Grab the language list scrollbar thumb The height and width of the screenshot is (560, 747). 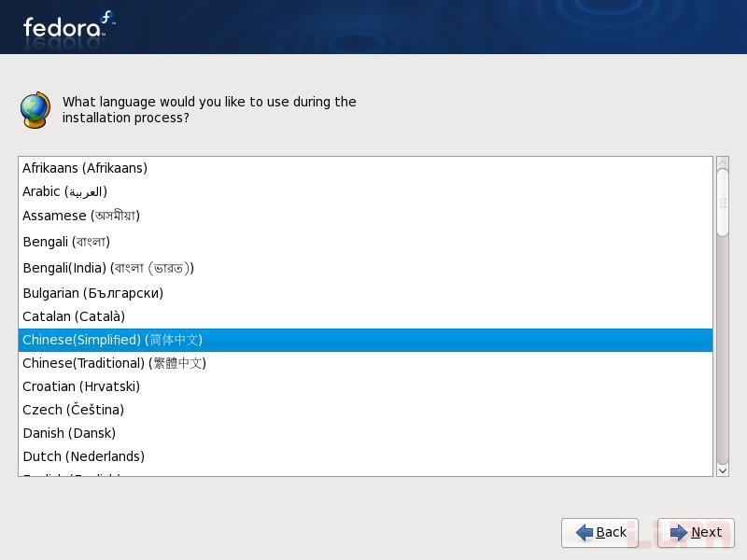tap(723, 203)
